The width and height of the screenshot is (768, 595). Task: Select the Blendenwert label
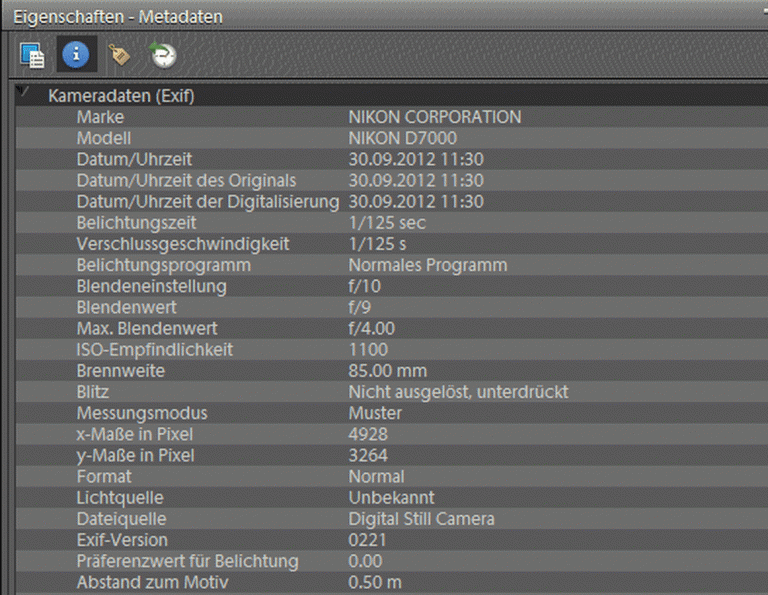coord(127,307)
